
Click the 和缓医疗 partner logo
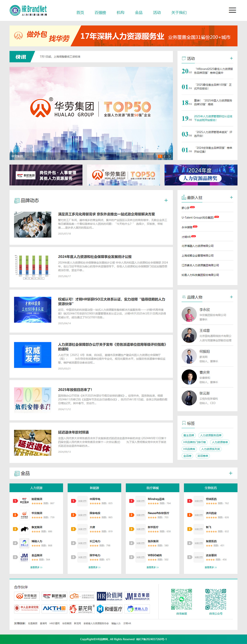109,609
